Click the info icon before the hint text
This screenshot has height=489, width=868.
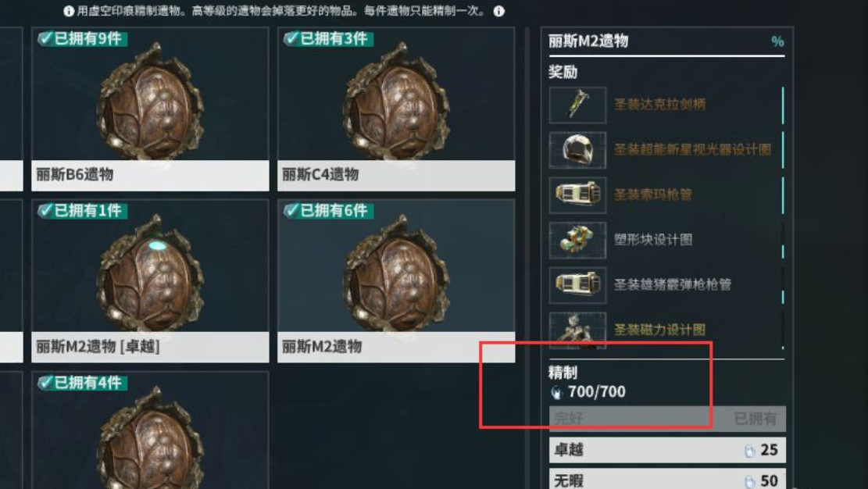tap(69, 11)
